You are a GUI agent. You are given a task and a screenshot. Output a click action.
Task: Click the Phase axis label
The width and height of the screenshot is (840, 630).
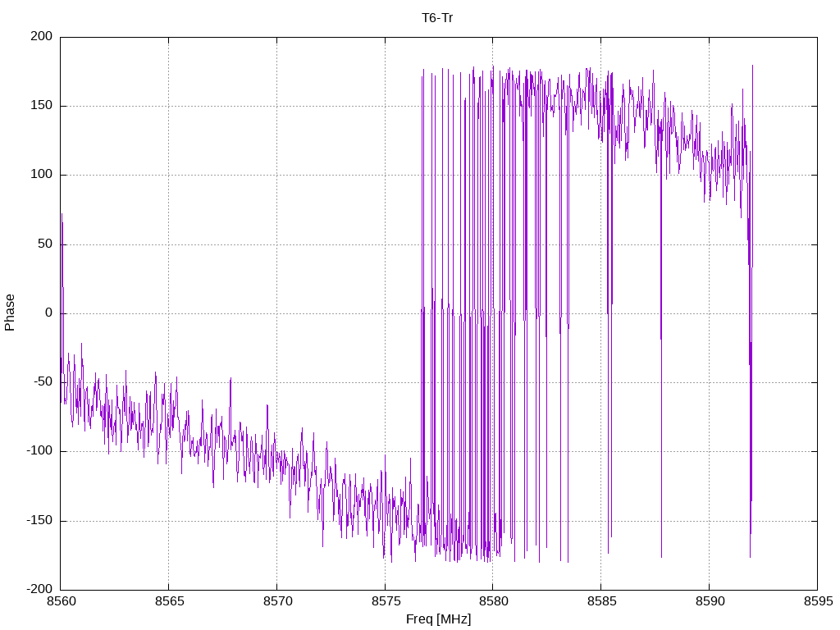click(10, 313)
